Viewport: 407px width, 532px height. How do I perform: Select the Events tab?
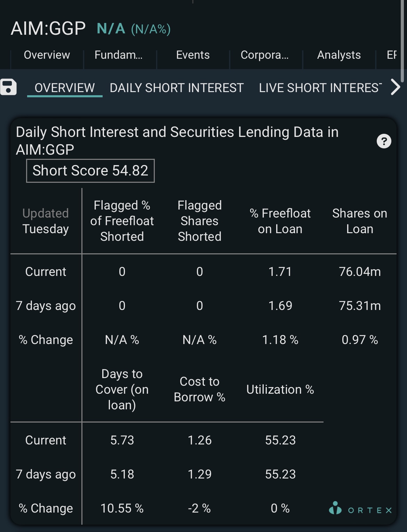coord(193,55)
